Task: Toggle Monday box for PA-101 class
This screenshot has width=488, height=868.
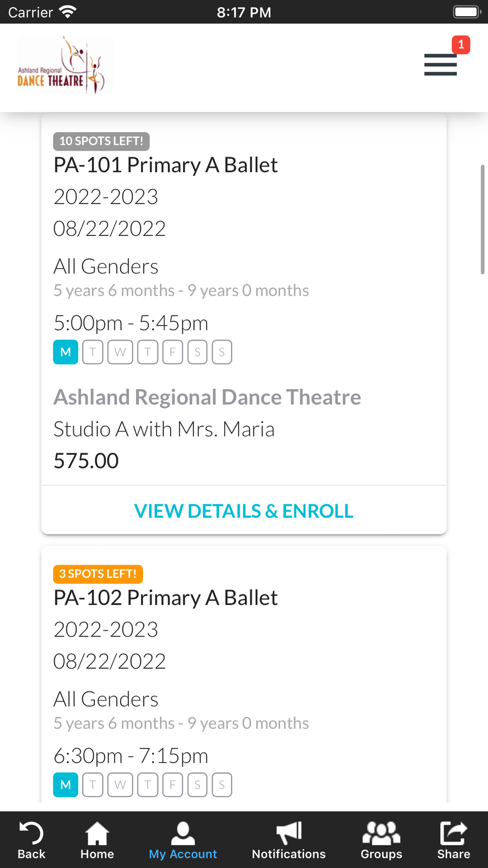Action: click(65, 352)
